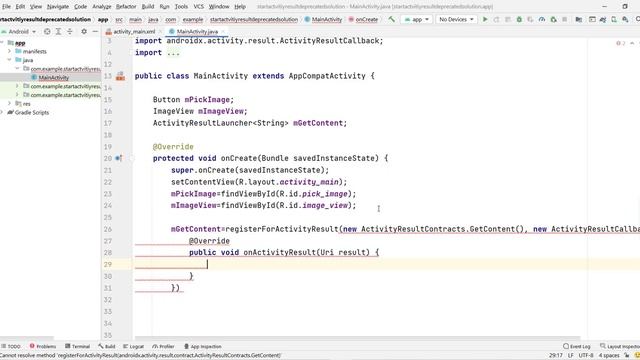Click the Attach Debugger to Android Process icon
The height and width of the screenshot is (360, 640).
click(553, 19)
